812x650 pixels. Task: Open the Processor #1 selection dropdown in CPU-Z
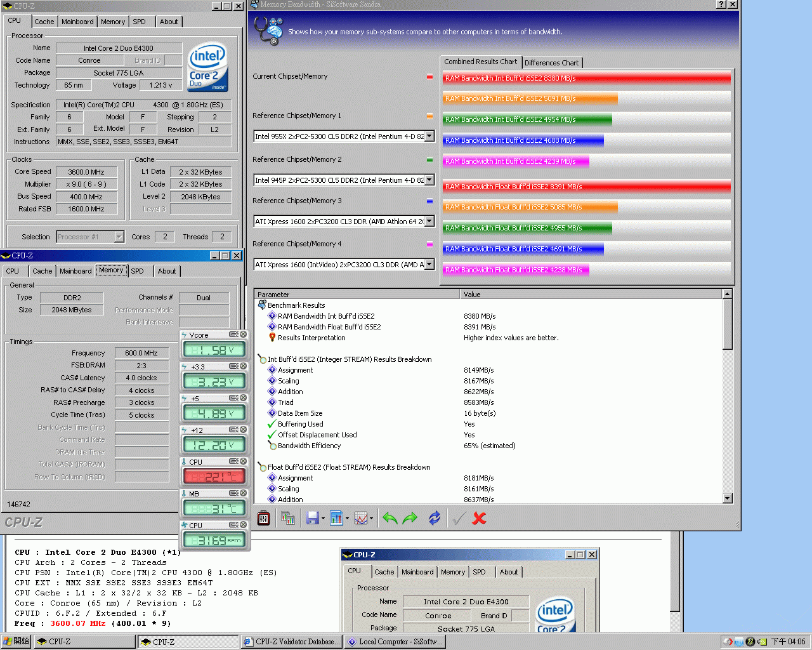pyautogui.click(x=119, y=237)
